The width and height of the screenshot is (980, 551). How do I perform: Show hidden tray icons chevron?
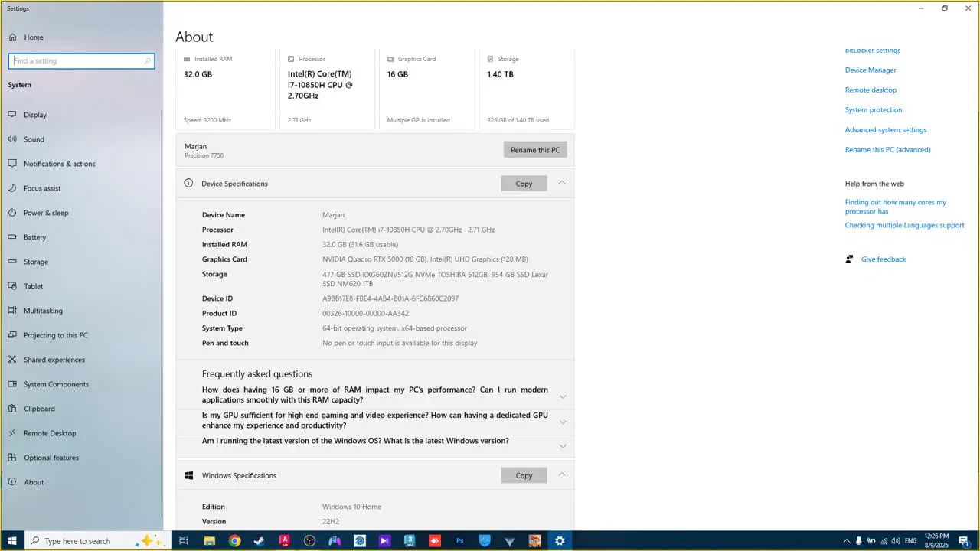pyautogui.click(x=846, y=541)
